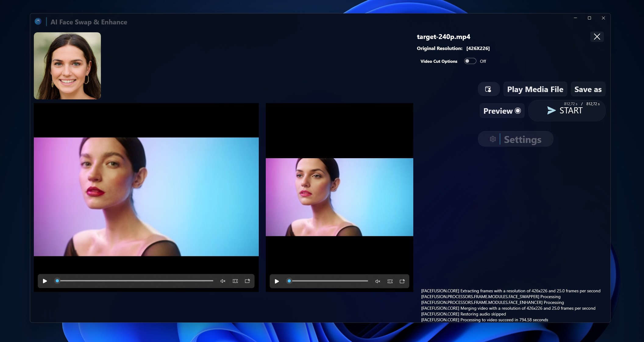Click the Preview record indicator
The image size is (644, 342).
click(518, 111)
